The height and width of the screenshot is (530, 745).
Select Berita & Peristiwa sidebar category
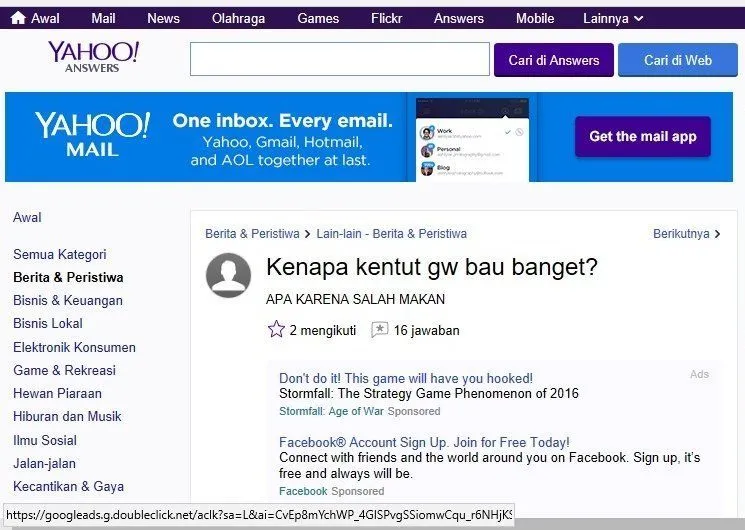tap(68, 277)
